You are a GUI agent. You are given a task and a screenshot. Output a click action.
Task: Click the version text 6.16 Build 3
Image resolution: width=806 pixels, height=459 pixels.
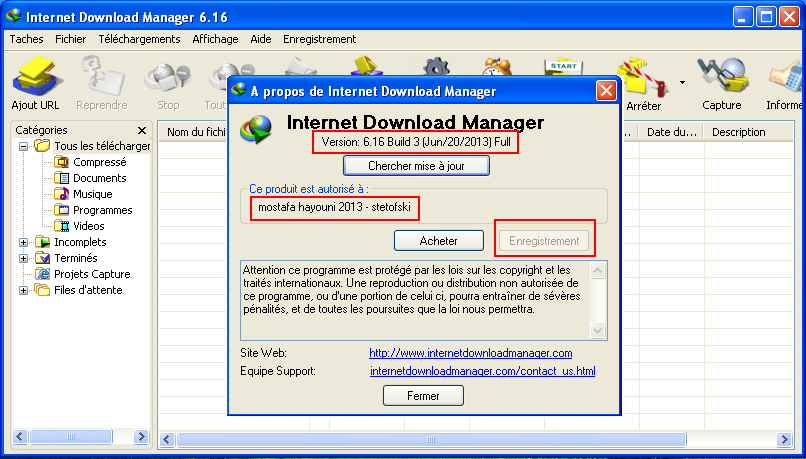pos(416,142)
